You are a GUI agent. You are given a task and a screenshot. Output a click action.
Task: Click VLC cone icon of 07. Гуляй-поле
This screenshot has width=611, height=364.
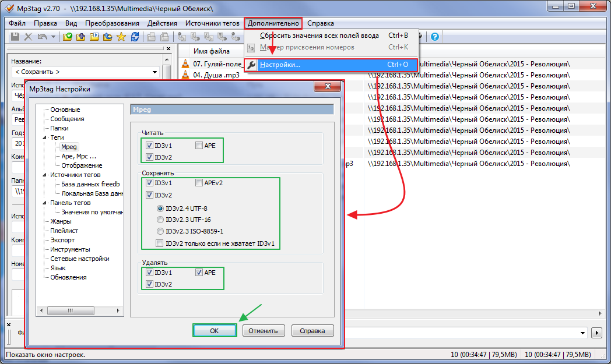pos(185,63)
